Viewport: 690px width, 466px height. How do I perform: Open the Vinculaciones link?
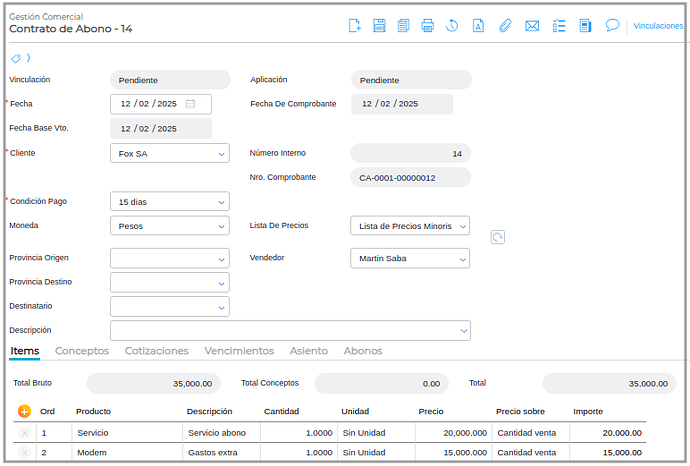658,26
